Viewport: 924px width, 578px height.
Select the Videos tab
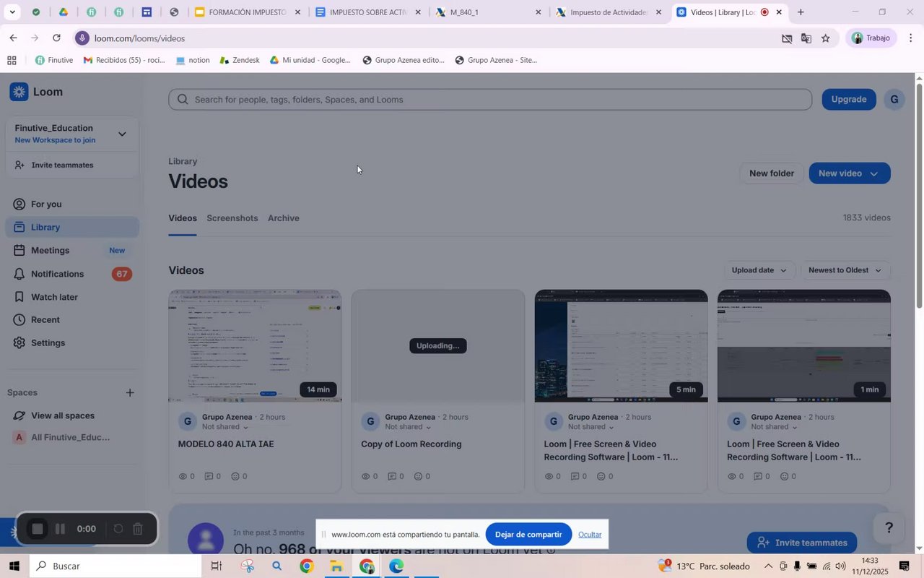click(183, 218)
